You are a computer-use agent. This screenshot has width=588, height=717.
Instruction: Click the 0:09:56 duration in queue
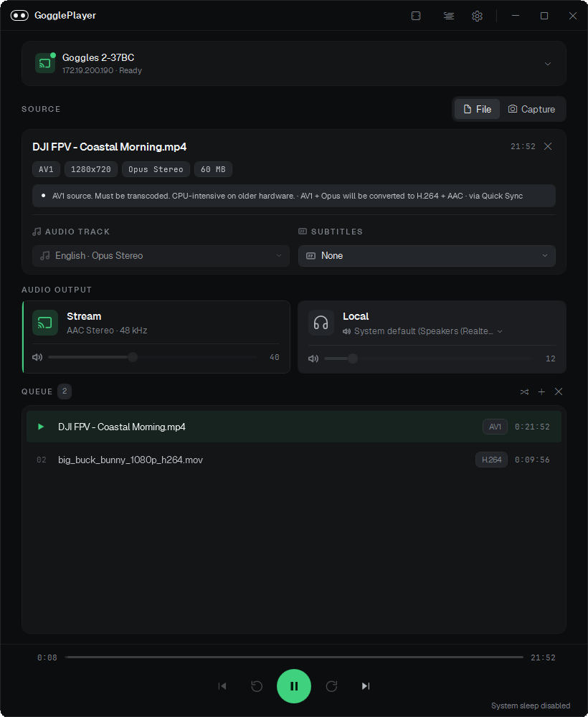point(532,460)
